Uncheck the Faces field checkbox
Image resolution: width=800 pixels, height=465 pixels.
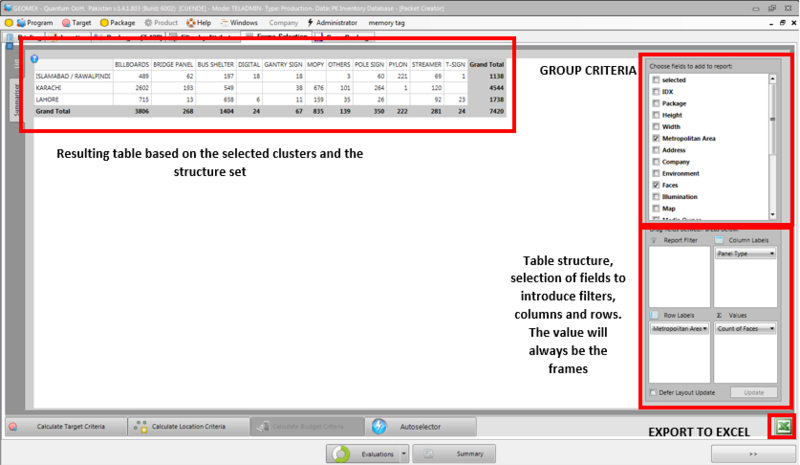tap(655, 185)
